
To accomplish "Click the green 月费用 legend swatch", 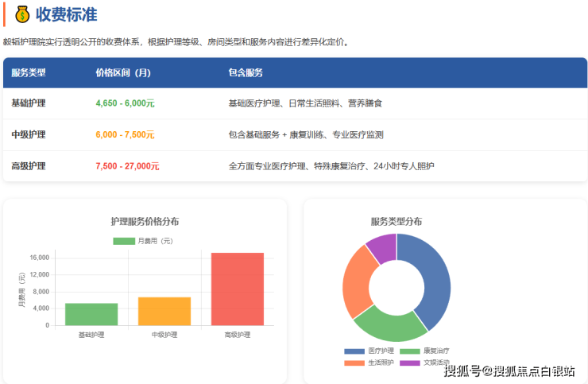I will 124,241.
